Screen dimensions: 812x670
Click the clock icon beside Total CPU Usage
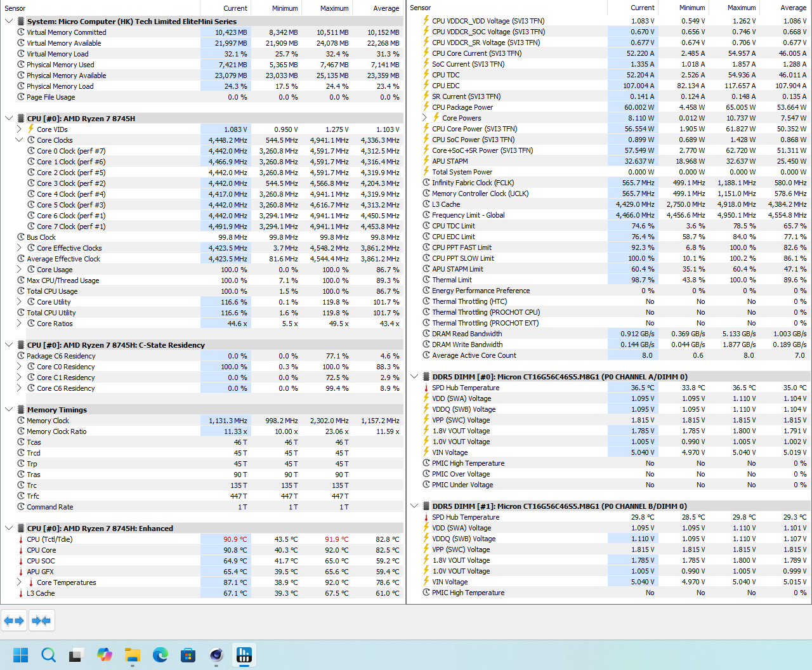[x=21, y=291]
